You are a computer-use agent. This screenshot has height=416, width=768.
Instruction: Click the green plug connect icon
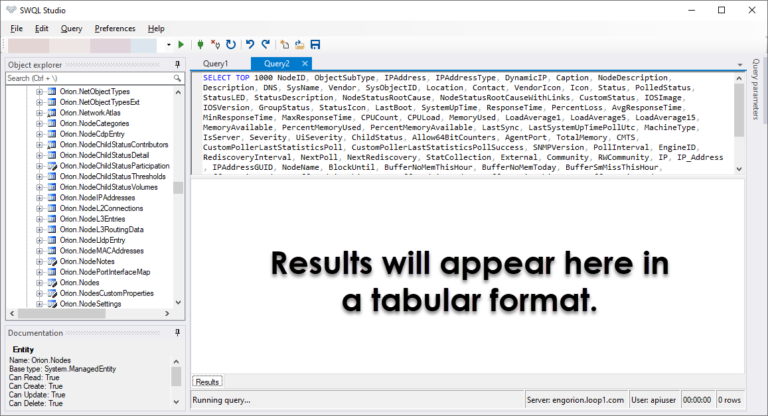(200, 45)
